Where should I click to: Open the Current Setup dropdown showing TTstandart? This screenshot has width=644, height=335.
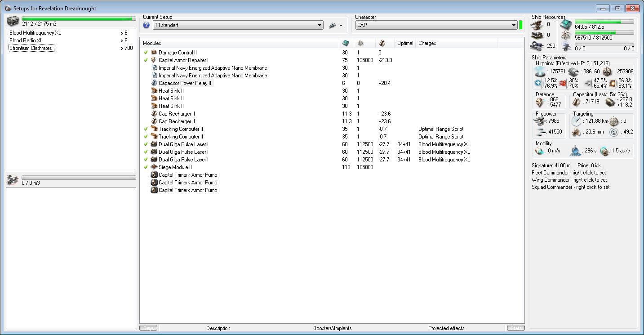click(238, 25)
